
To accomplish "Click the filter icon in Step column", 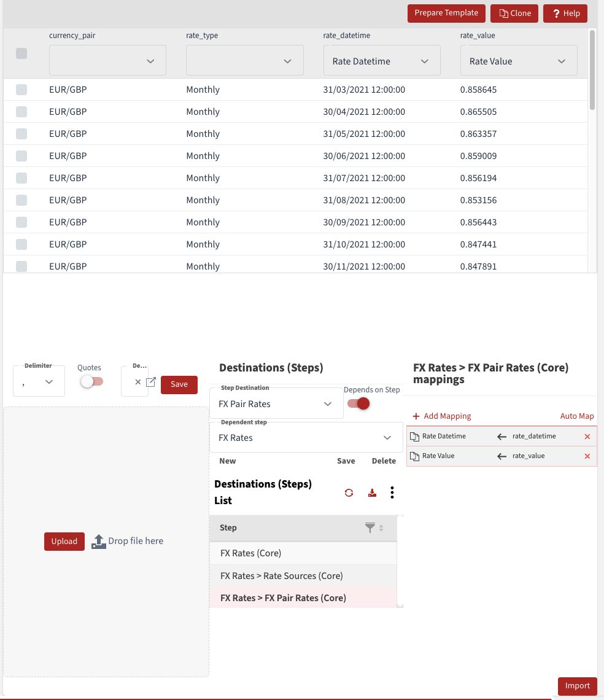I will [x=370, y=527].
